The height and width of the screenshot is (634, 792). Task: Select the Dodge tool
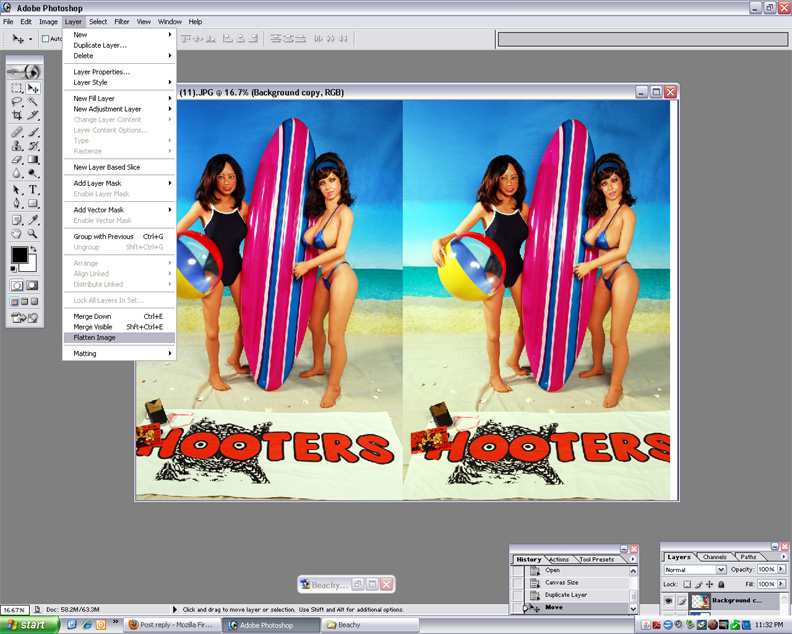point(33,173)
